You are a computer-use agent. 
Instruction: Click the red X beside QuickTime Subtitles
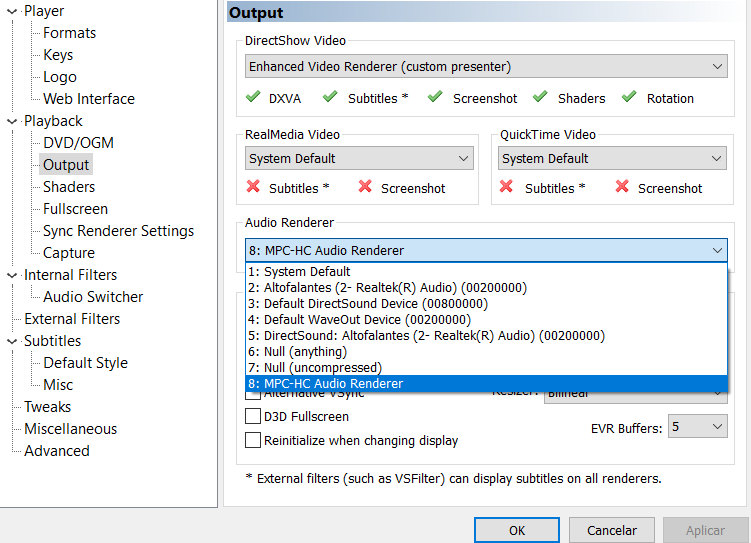pos(507,187)
